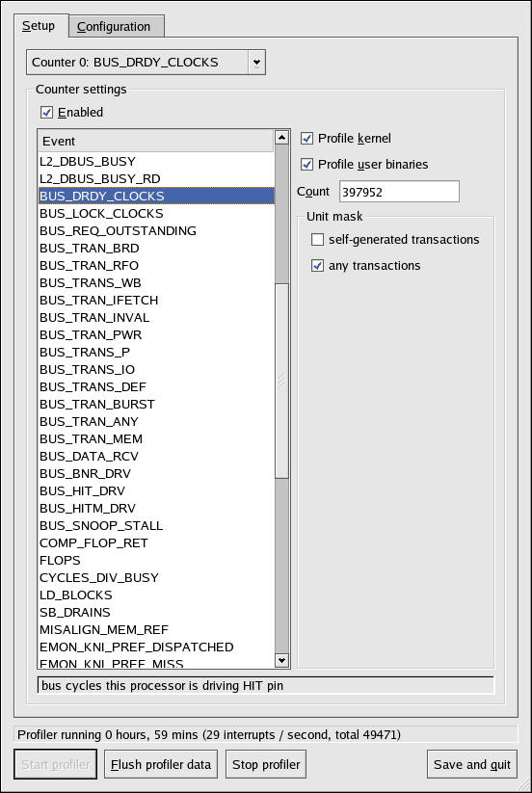The height and width of the screenshot is (793, 532).
Task: Disable Profile user binaries
Action: (306, 165)
